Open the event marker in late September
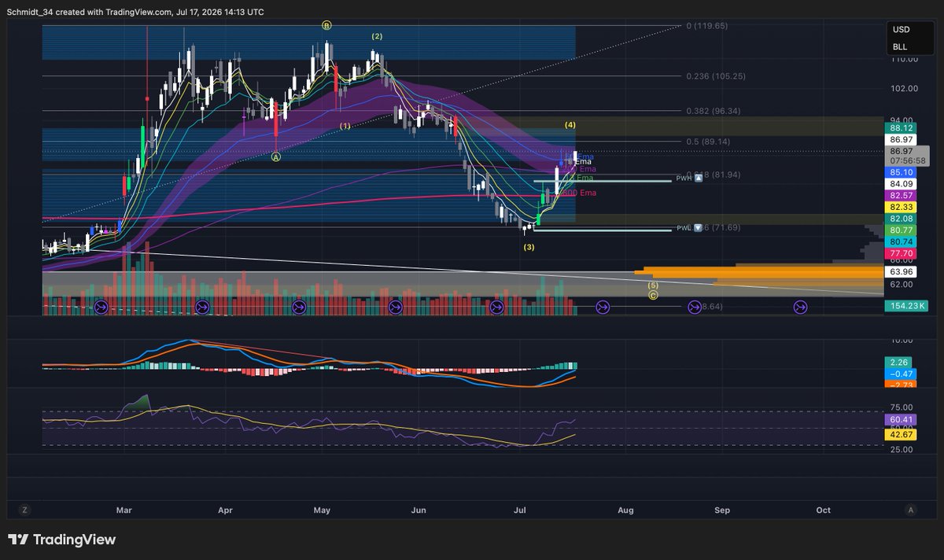The height and width of the screenshot is (560, 944). pos(799,307)
